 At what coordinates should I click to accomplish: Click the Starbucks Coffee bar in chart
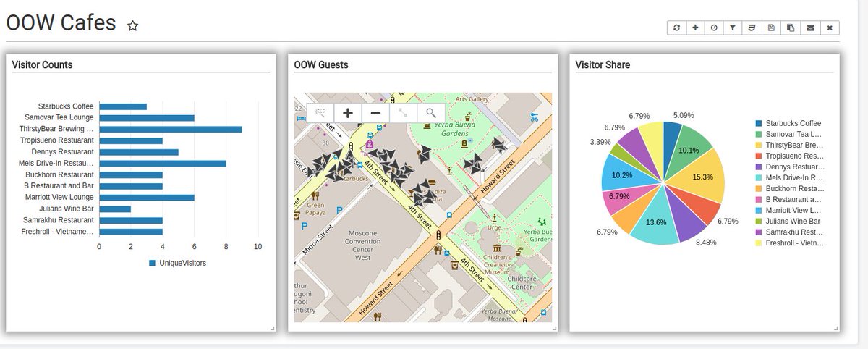coord(123,106)
